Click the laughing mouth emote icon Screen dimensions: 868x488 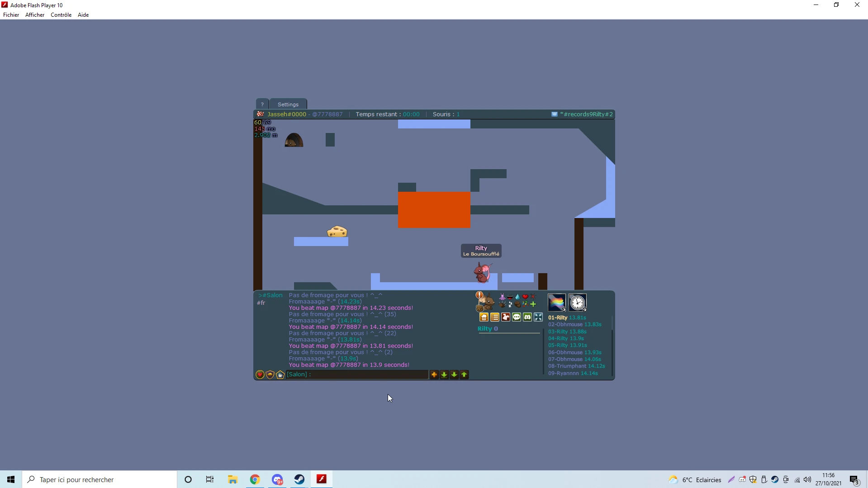pos(510,297)
